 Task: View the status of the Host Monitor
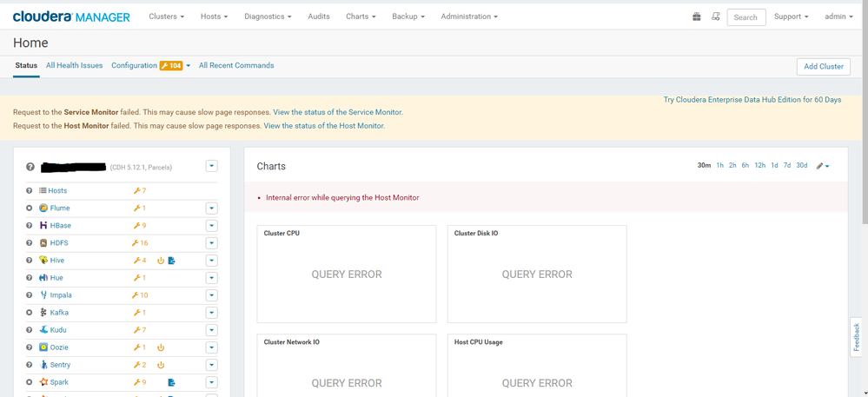point(324,126)
